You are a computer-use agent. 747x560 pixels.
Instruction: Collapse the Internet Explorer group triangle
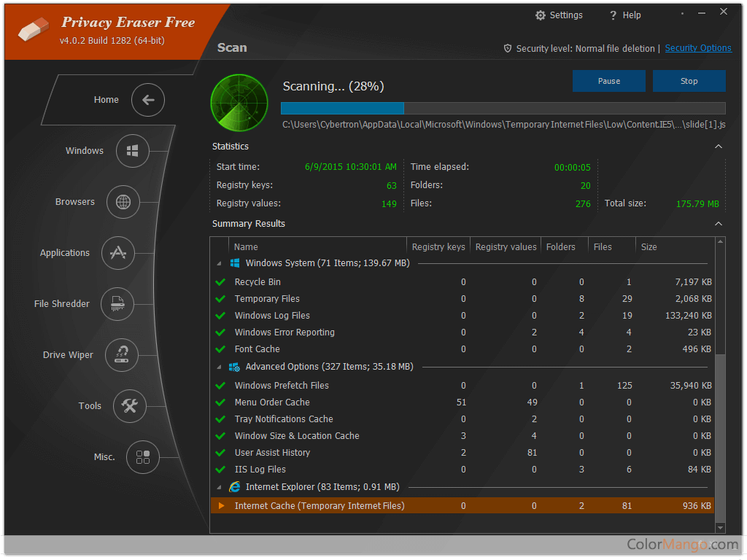click(x=219, y=487)
